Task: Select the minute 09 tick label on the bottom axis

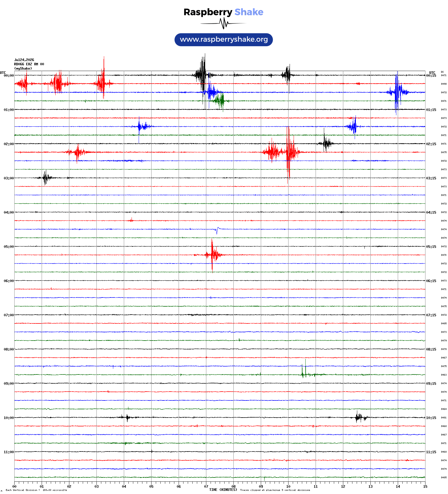Action: [261, 487]
